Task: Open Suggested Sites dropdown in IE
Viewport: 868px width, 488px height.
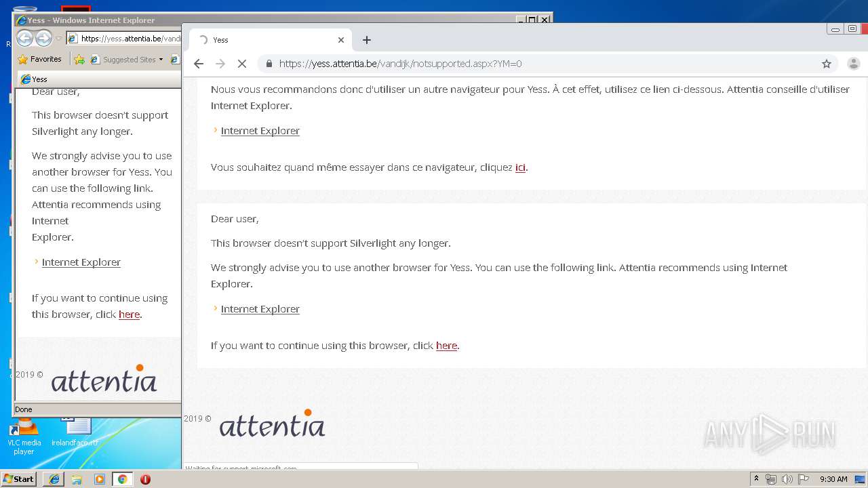Action: (x=126, y=60)
